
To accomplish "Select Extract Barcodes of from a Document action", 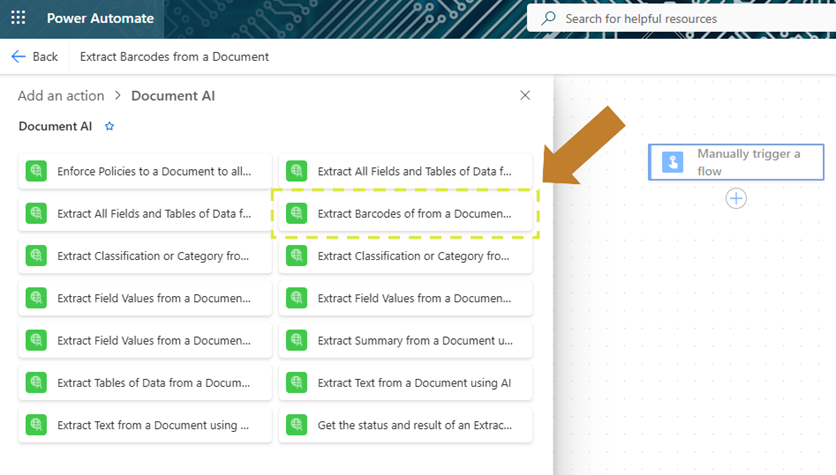I will point(405,214).
